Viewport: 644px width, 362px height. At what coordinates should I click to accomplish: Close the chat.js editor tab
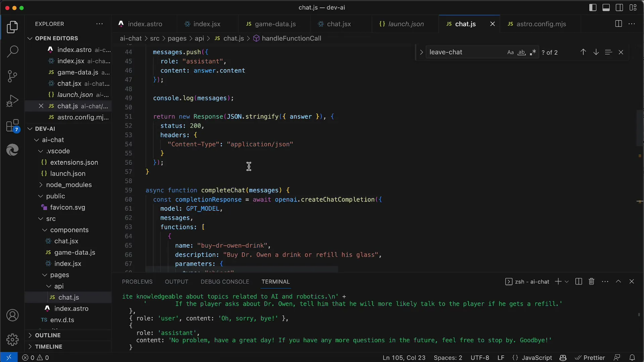pyautogui.click(x=493, y=24)
